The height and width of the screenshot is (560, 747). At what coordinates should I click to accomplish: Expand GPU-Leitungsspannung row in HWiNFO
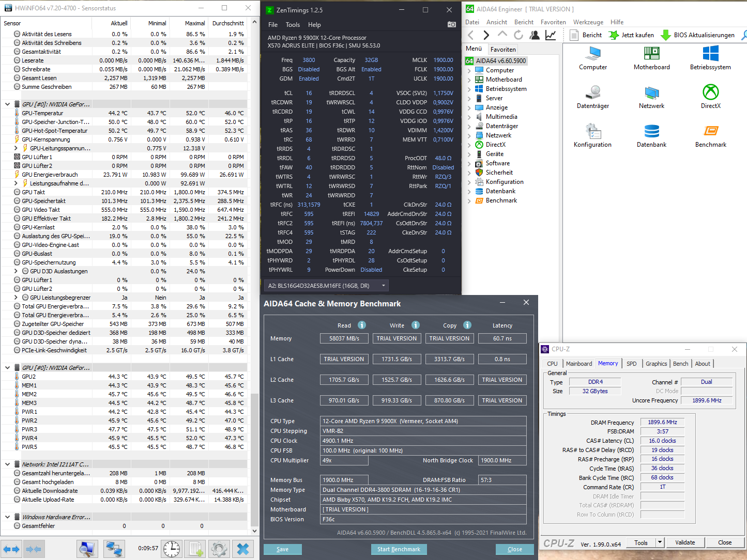coord(16,148)
